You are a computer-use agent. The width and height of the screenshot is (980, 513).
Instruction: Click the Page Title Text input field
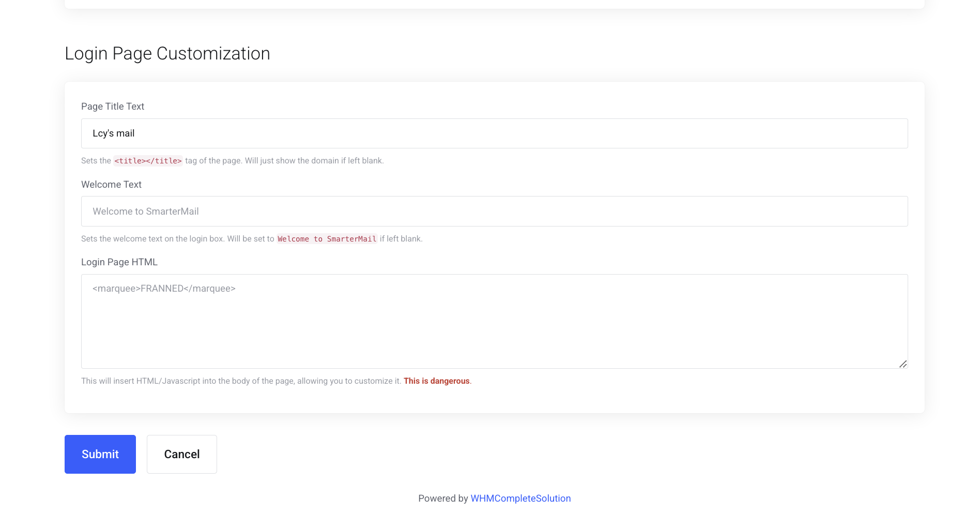494,133
